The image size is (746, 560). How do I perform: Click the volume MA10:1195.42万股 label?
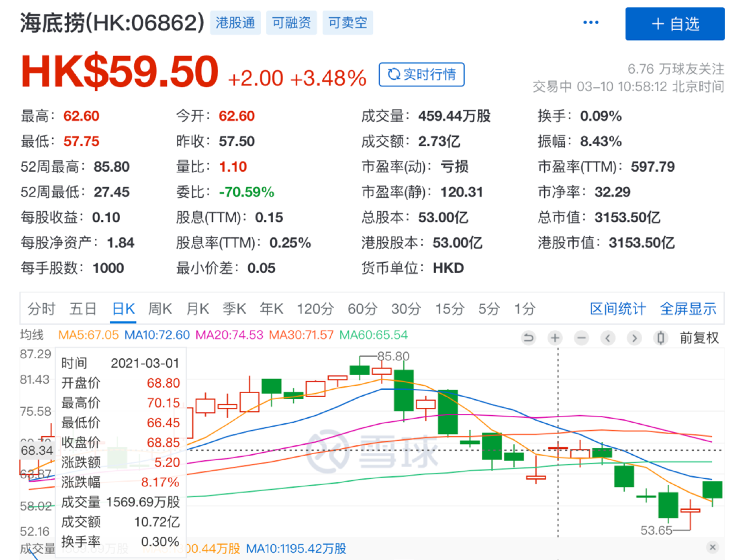[296, 549]
